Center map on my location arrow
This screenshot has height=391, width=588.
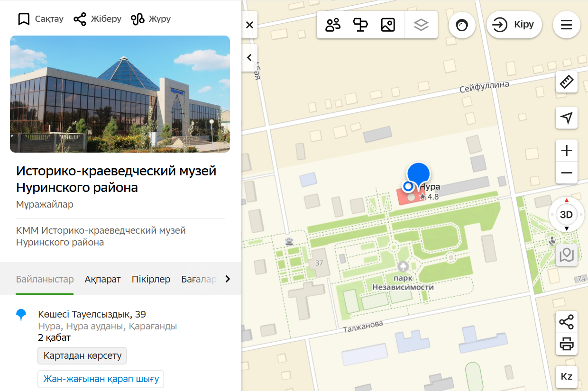point(566,118)
